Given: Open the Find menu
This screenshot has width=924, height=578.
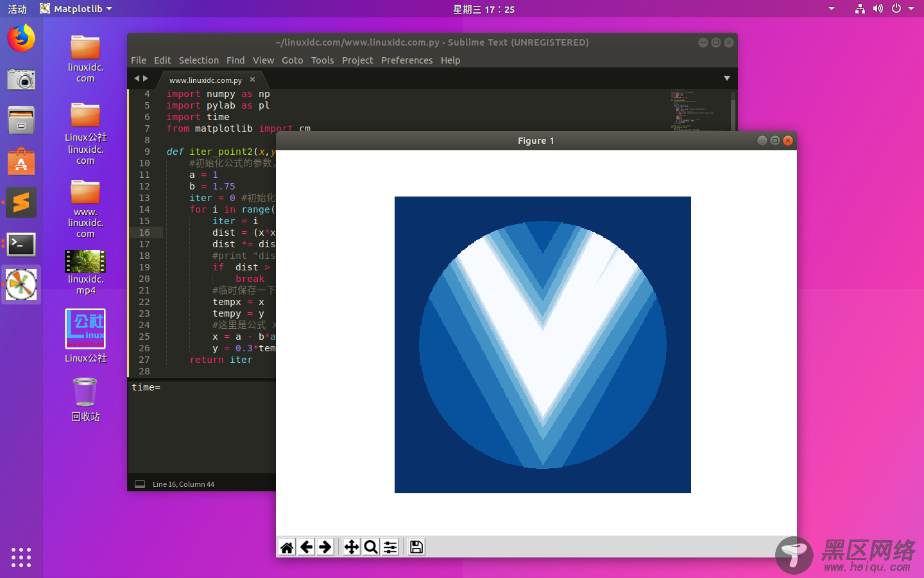Looking at the screenshot, I should (235, 60).
